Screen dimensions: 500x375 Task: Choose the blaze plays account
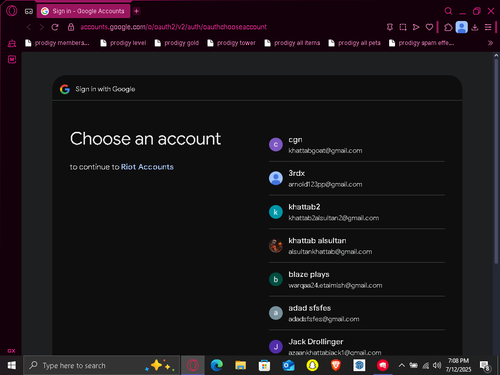coord(357,279)
